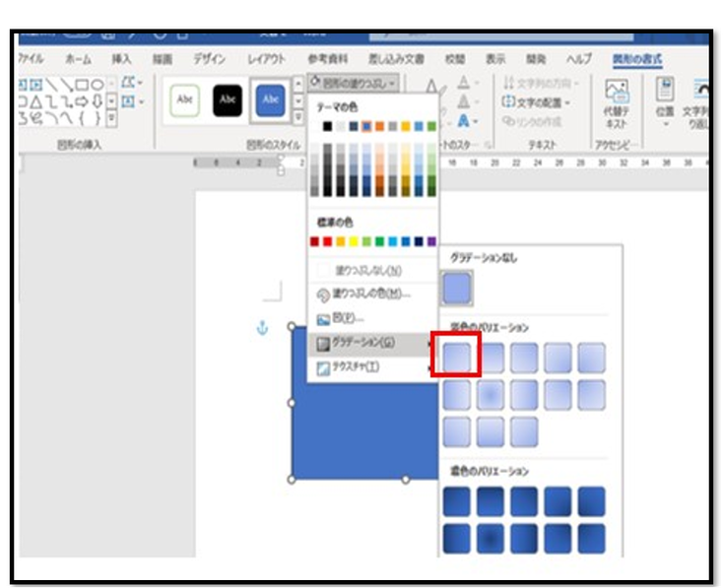This screenshot has height=588, width=723.
Task: Pick green in the theme colors row
Action: [431, 126]
